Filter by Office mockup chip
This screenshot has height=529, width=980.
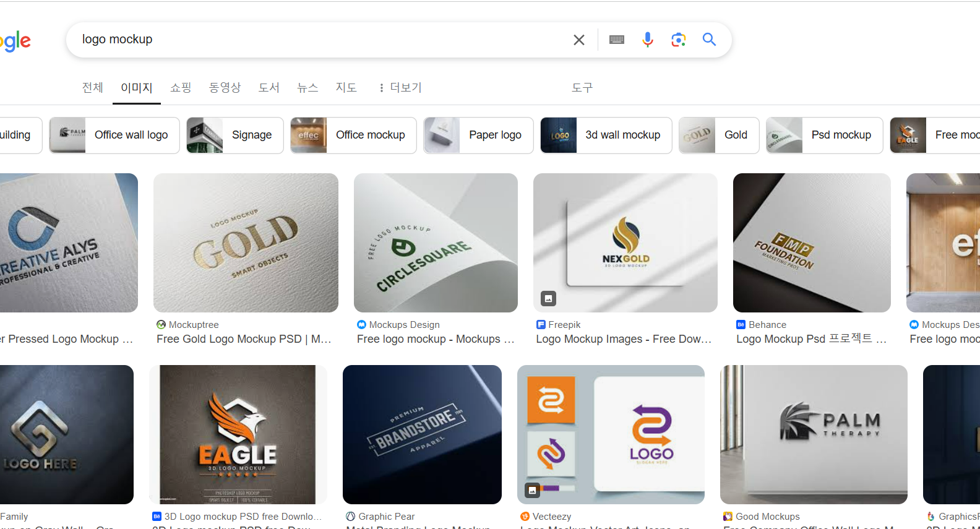[353, 135]
